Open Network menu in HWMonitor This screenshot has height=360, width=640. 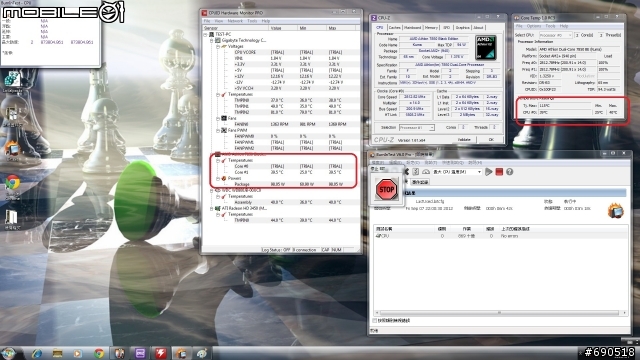click(x=235, y=21)
